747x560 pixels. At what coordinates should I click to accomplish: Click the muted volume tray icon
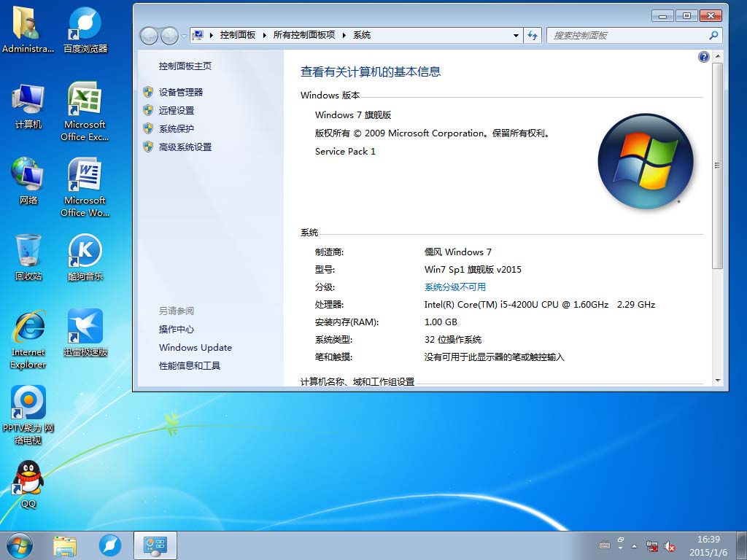point(670,546)
